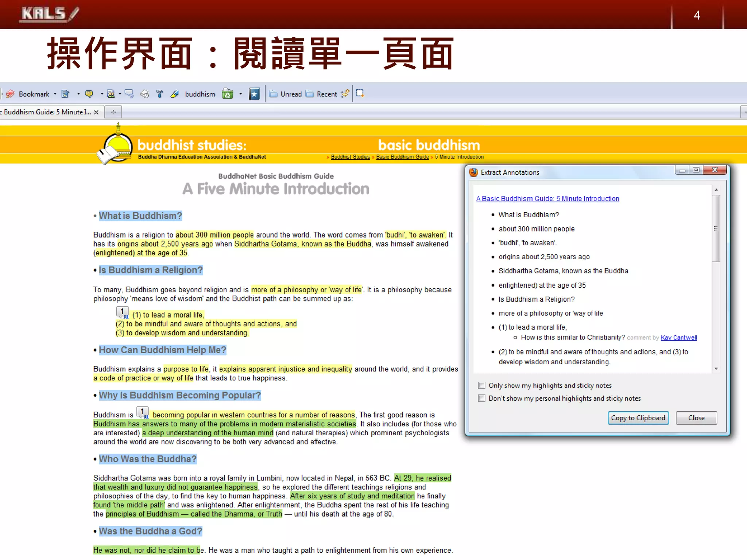
Task: Open the Kay Cantwell commenter link
Action: (678, 338)
